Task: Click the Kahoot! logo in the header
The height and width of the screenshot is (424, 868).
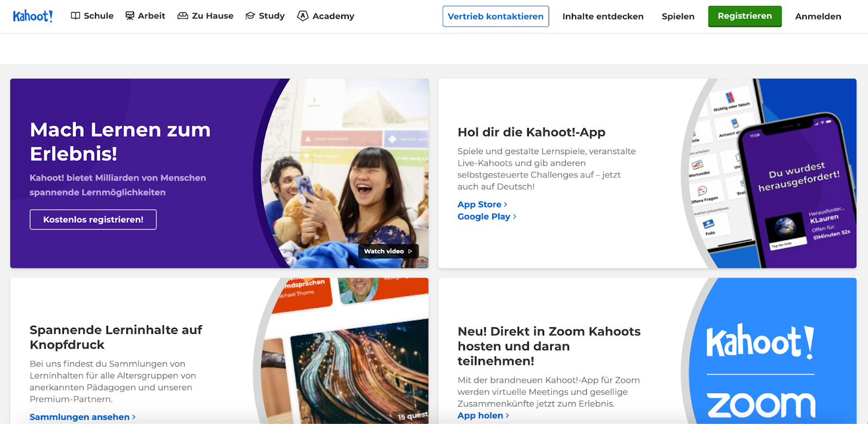Action: 33,16
